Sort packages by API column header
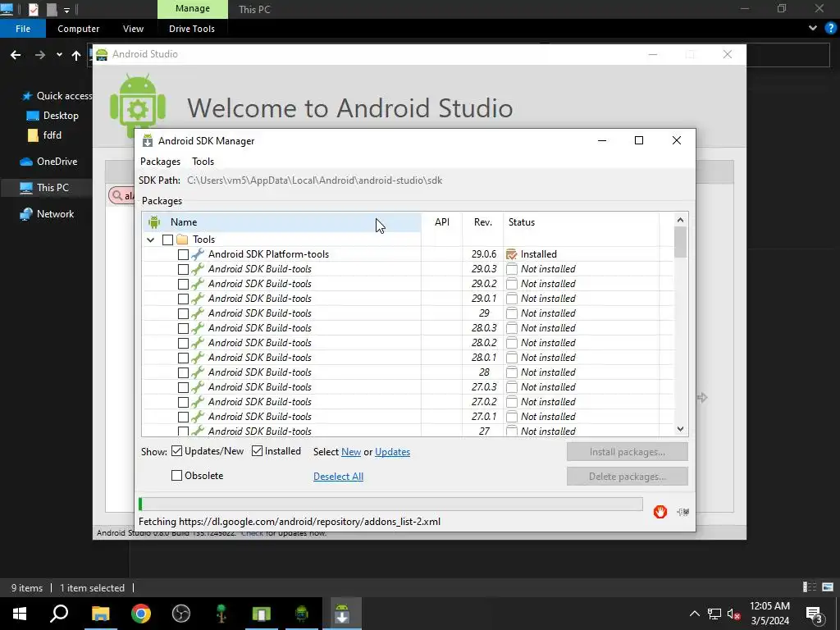The image size is (840, 630). click(442, 221)
